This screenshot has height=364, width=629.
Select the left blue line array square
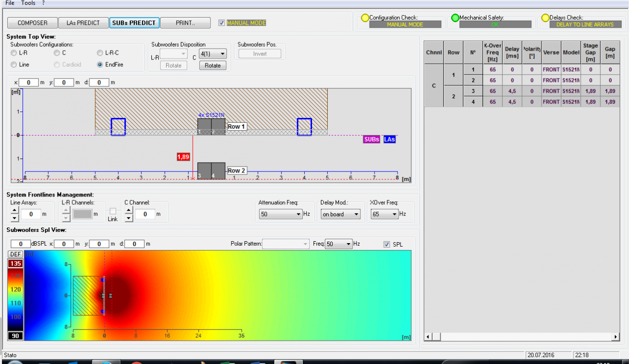[x=118, y=127]
